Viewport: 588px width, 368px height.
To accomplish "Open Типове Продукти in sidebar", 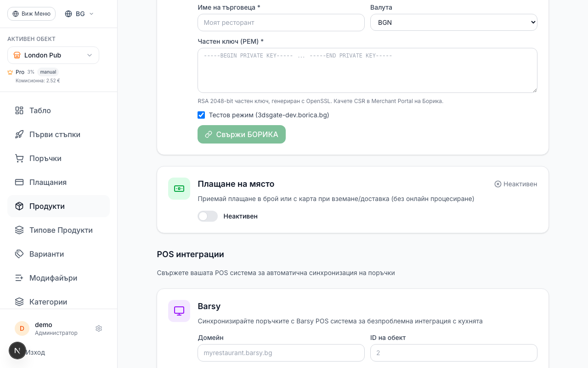I will [x=61, y=230].
